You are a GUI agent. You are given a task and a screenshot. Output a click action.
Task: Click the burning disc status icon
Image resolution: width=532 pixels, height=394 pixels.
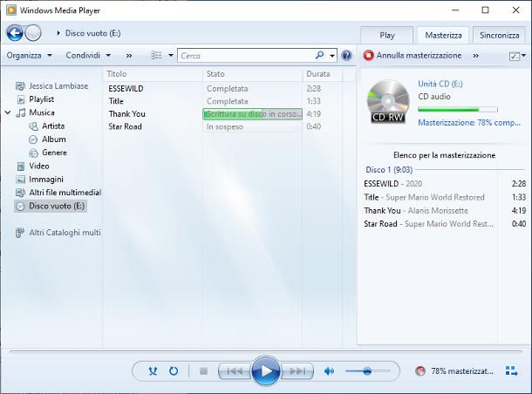pos(420,371)
